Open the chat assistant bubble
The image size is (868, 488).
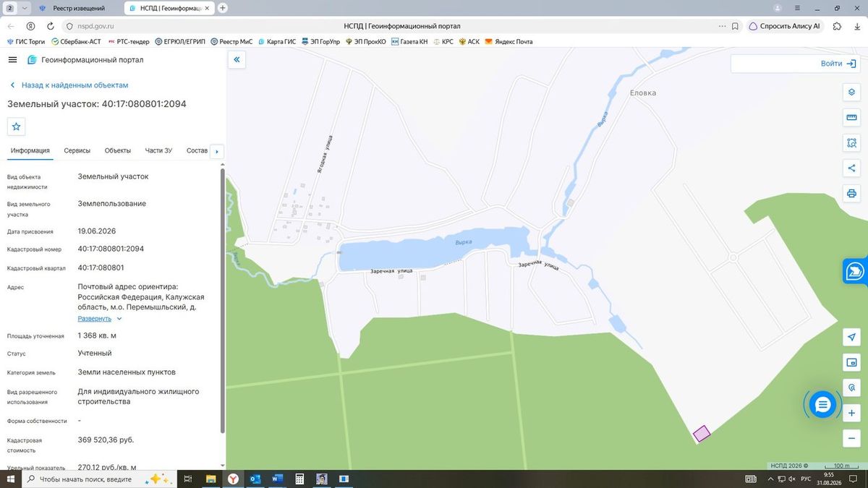tap(822, 405)
